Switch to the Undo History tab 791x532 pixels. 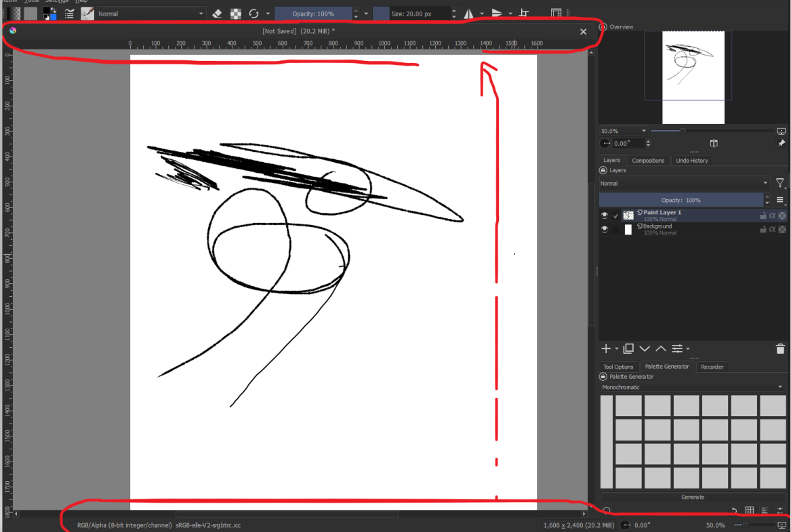691,161
